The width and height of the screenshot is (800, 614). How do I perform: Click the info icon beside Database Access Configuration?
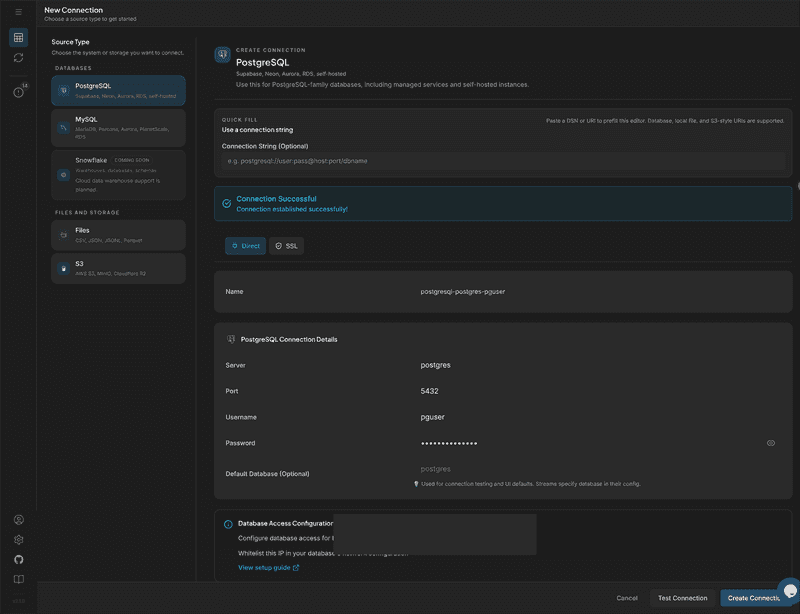click(x=228, y=524)
